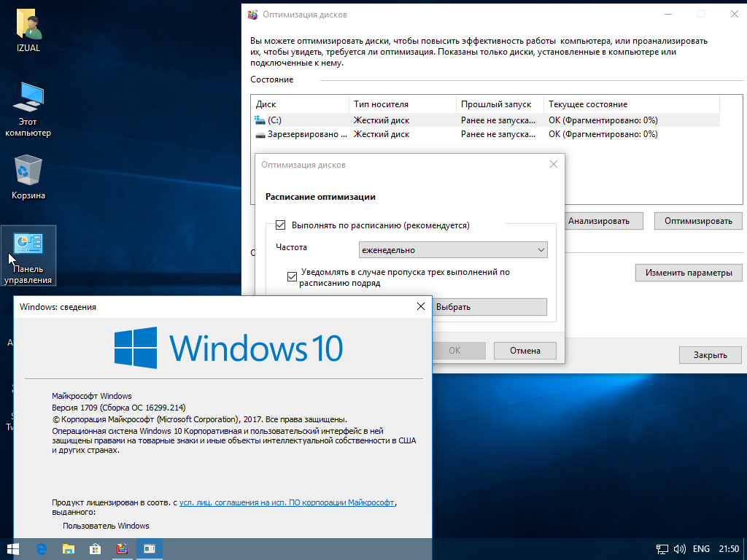Switch to the winver taskbar window icon
The width and height of the screenshot is (747, 560).
tap(150, 549)
